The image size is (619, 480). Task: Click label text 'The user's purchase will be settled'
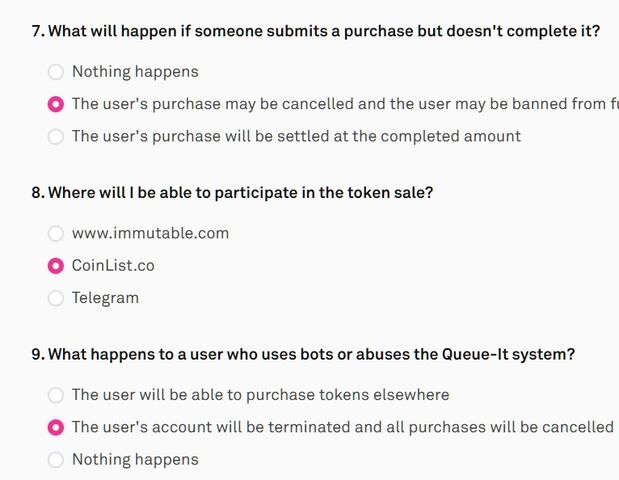(x=296, y=137)
